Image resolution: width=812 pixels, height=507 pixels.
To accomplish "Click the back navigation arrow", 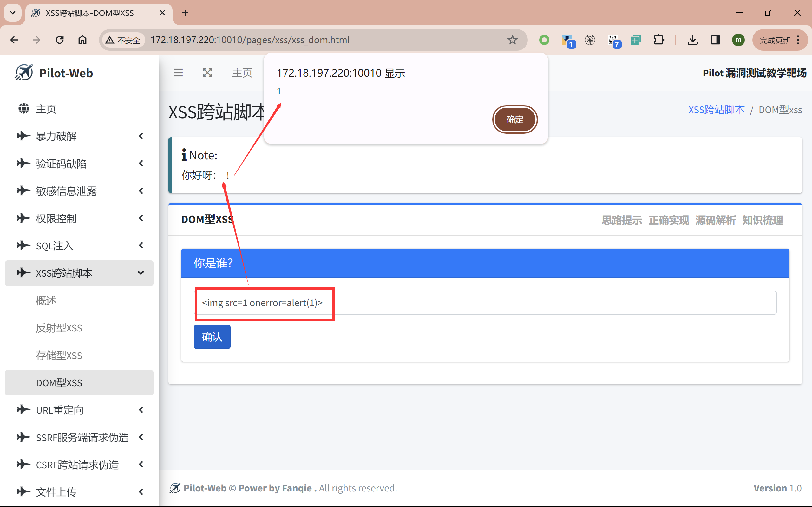I will click(x=14, y=40).
